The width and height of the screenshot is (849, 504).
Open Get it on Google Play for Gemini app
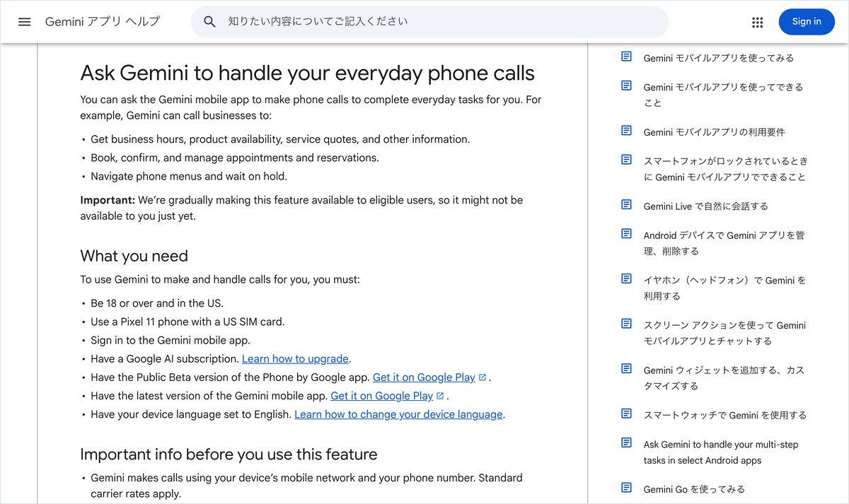click(x=381, y=396)
